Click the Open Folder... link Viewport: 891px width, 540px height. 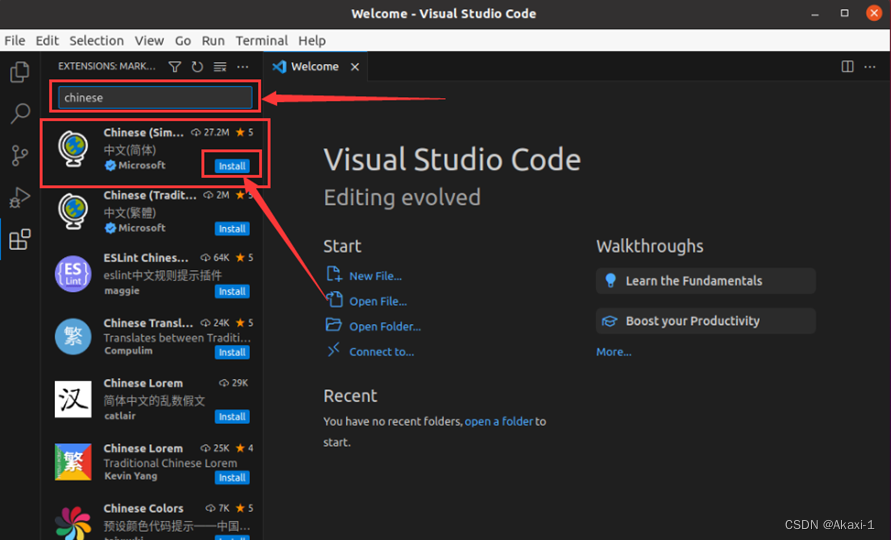(x=385, y=326)
